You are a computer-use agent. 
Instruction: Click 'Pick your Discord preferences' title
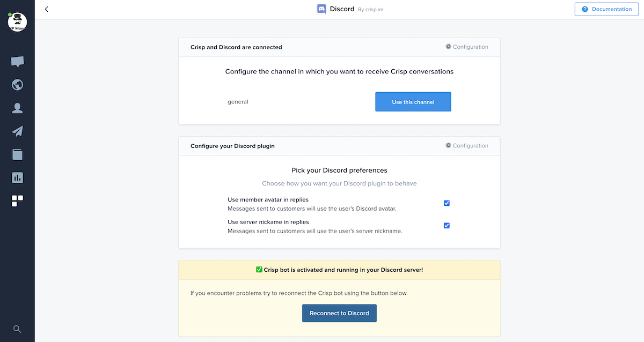339,170
